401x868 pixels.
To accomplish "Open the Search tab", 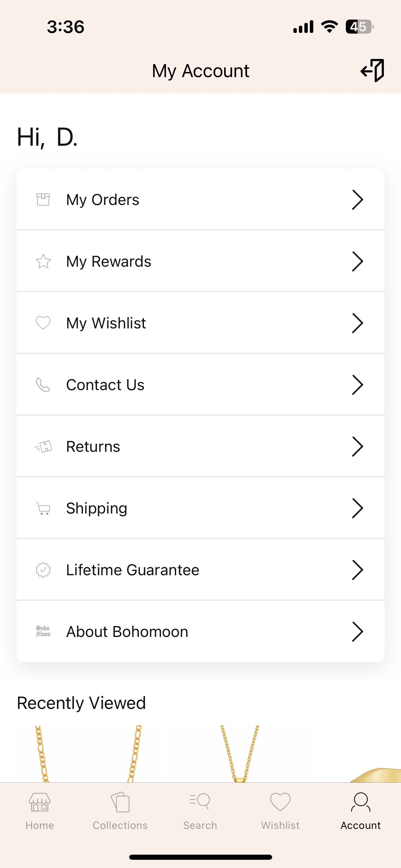I will (x=200, y=811).
